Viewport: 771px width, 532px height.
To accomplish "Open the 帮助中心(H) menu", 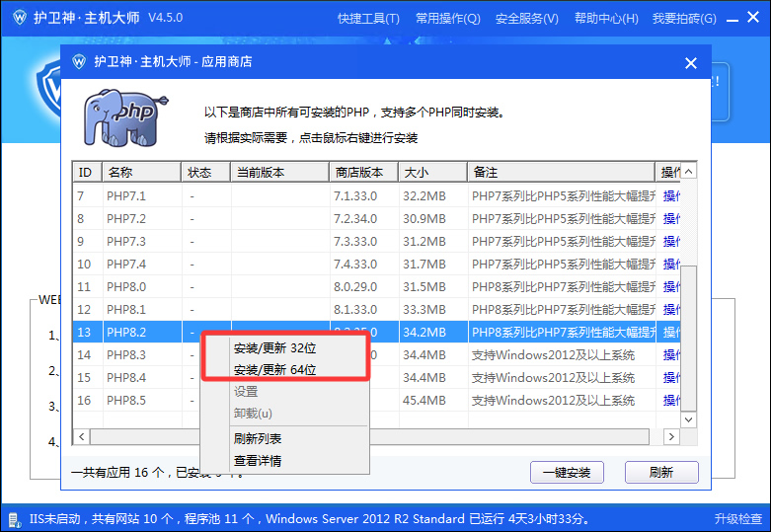I will click(606, 19).
